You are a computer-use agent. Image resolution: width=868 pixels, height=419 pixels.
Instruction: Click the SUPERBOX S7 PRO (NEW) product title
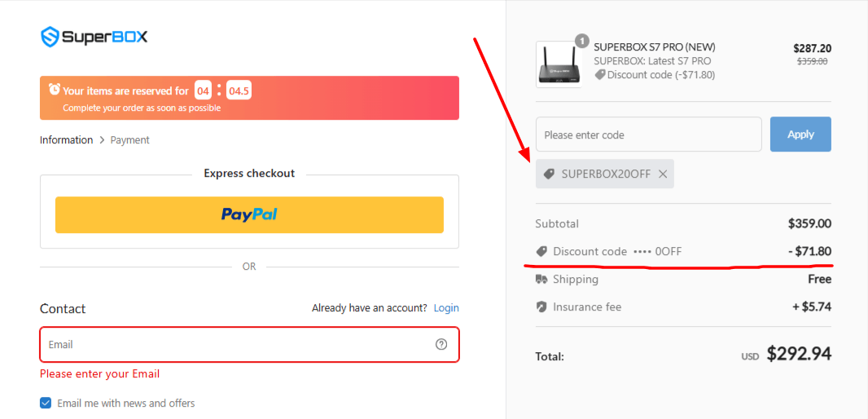point(655,47)
